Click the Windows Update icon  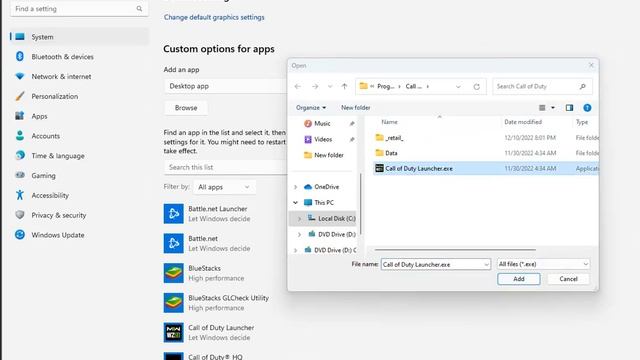[20, 235]
